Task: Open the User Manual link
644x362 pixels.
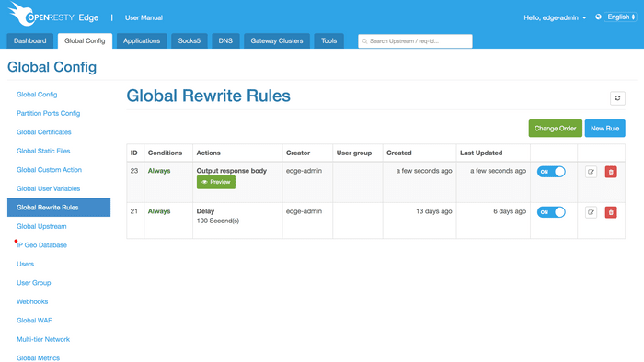Action: (x=144, y=17)
